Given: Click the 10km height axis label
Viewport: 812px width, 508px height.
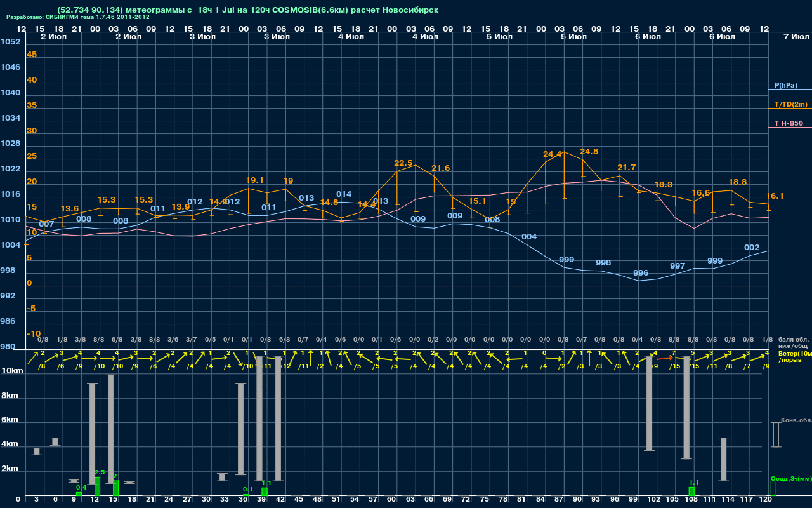Looking at the screenshot, I should pos(12,371).
